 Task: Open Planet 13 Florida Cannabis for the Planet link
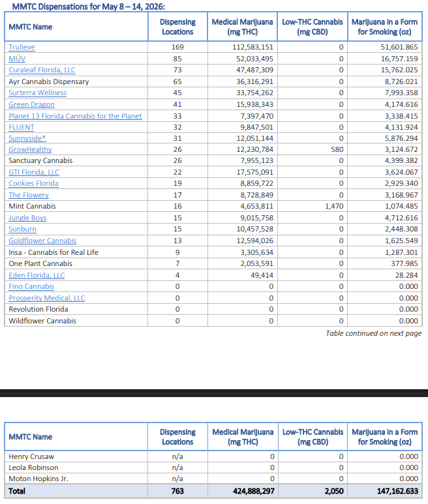(x=75, y=115)
